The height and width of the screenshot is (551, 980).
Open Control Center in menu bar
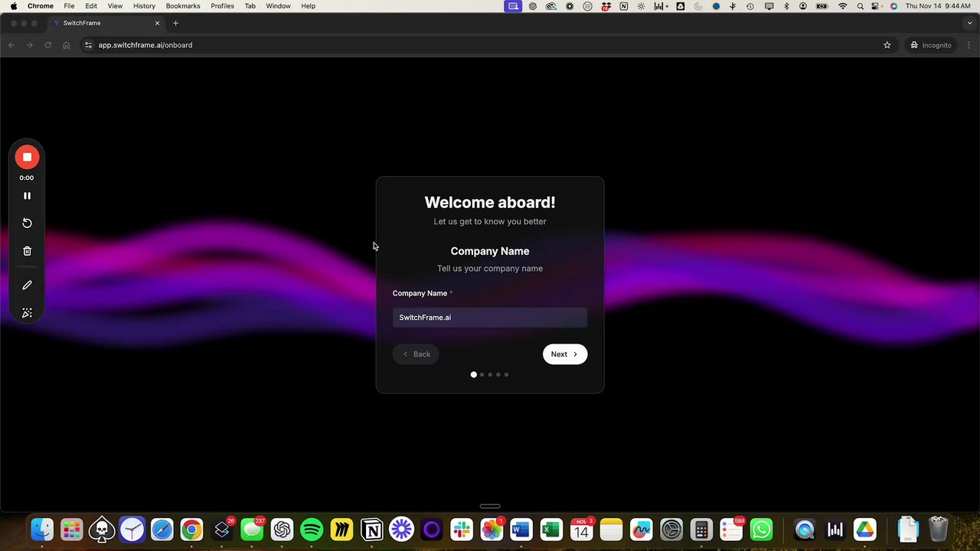876,6
